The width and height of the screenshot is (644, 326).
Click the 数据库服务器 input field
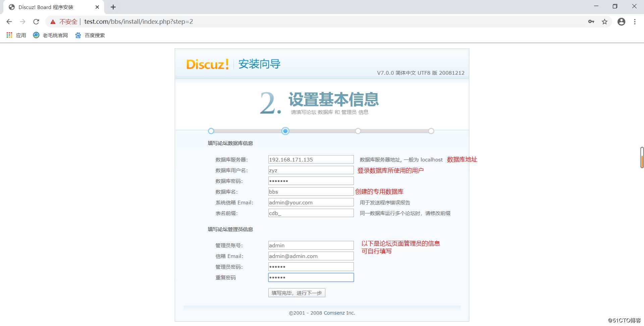(x=311, y=159)
